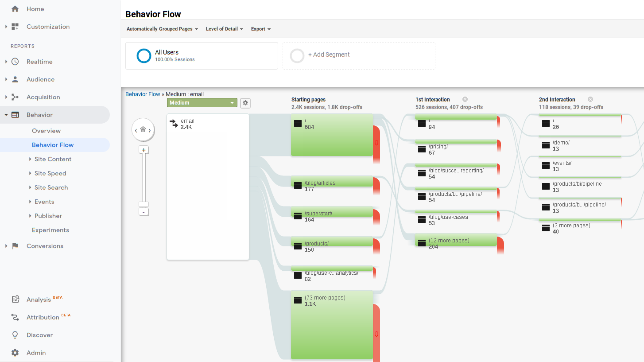Image resolution: width=644 pixels, height=362 pixels.
Task: Open the Medium dimension dropdown
Action: [x=202, y=102]
